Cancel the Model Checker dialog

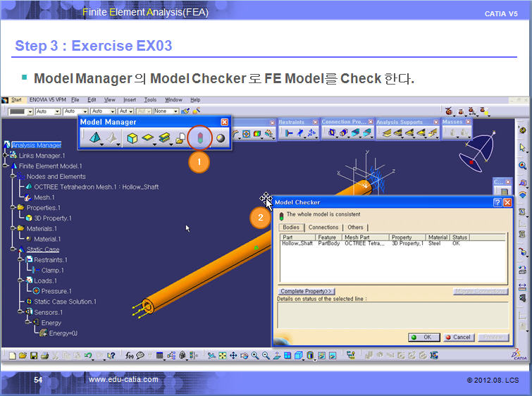(458, 338)
